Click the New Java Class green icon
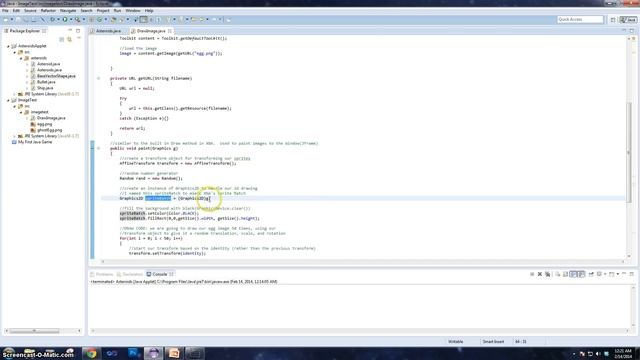This screenshot has width=640, height=360. pos(99,20)
